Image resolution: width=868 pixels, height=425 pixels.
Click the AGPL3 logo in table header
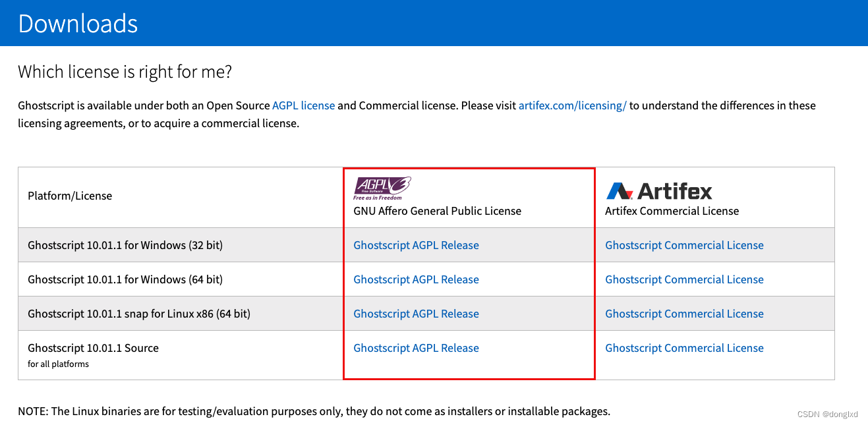pos(382,188)
